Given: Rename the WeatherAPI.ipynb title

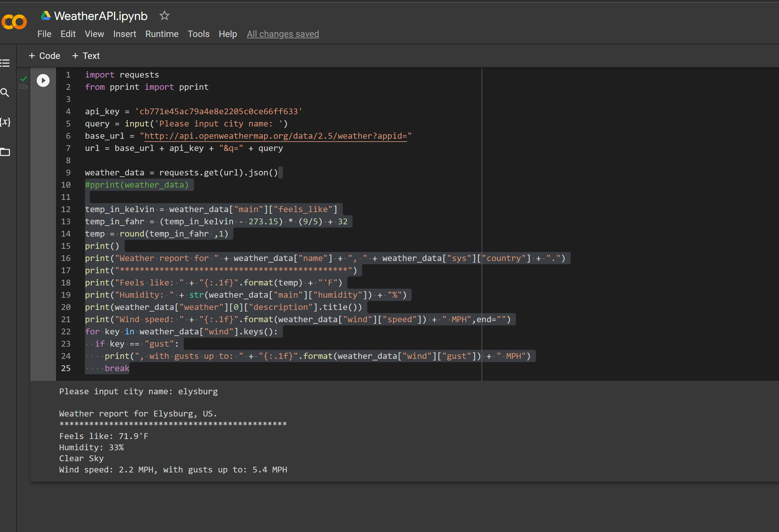Looking at the screenshot, I should pos(101,16).
